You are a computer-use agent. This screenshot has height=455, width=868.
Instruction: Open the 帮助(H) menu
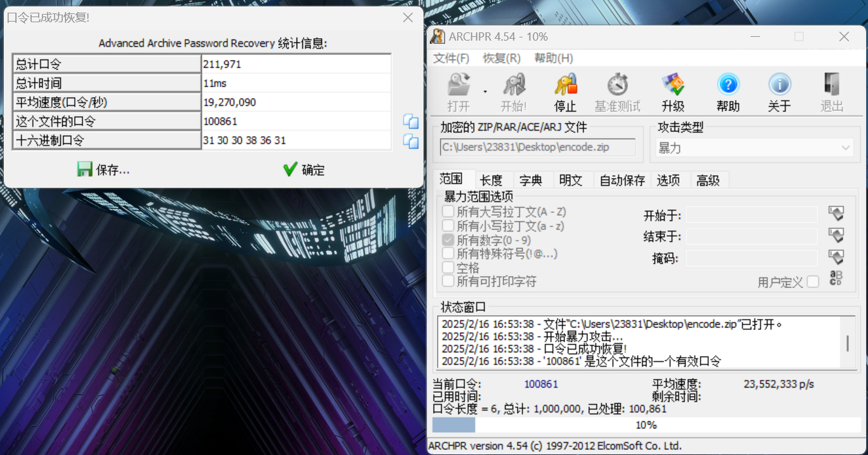click(554, 58)
